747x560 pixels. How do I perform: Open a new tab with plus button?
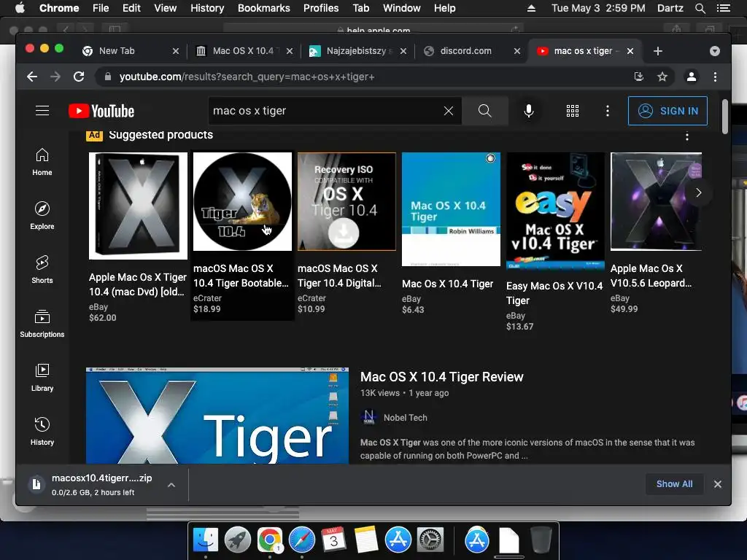click(x=658, y=51)
